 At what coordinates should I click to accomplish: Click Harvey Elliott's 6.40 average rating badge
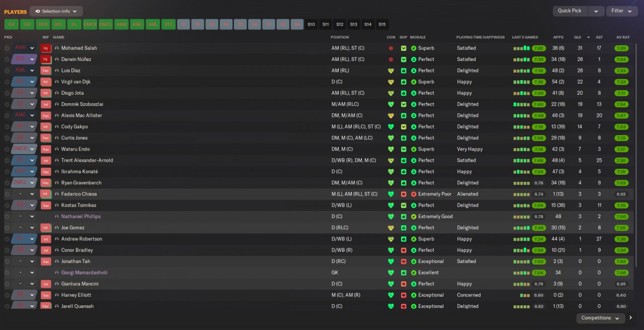621,295
